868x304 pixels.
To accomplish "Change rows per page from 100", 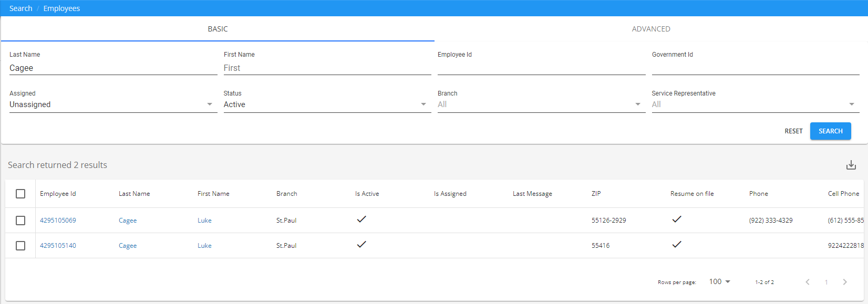I will click(719, 282).
